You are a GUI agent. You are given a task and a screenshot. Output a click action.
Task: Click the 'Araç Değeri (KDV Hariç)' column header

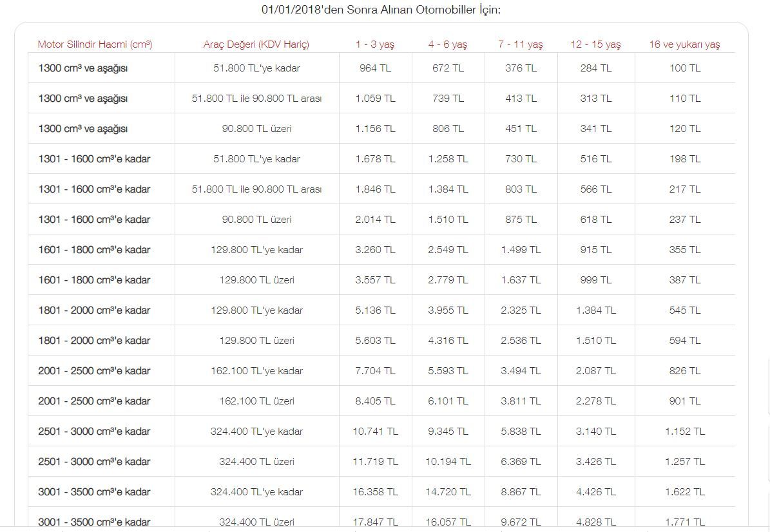(x=256, y=44)
